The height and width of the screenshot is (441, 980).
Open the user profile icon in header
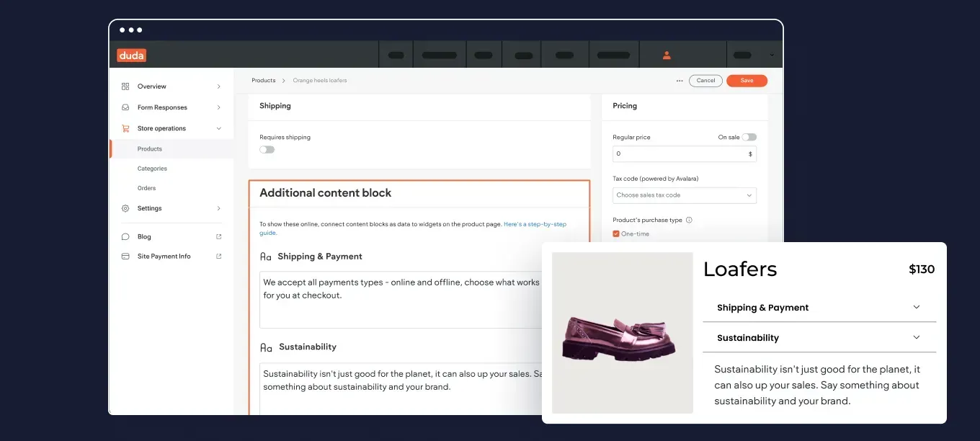[667, 55]
